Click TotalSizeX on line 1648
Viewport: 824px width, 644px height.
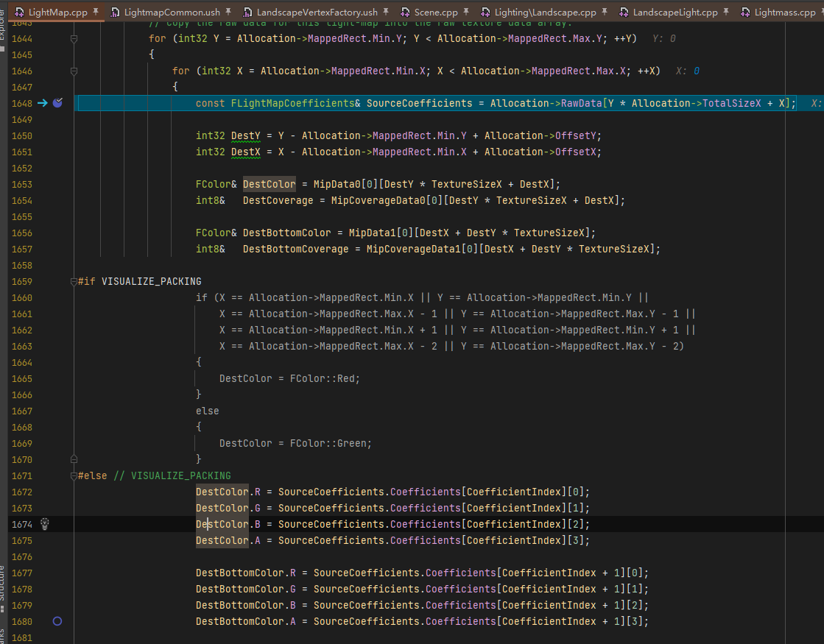coord(731,104)
